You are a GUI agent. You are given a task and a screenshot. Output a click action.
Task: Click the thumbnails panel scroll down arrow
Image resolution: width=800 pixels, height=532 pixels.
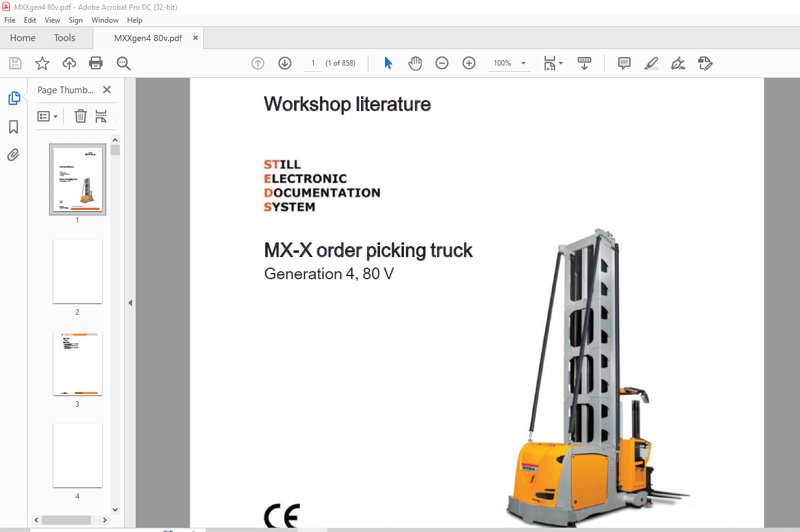coord(115,509)
